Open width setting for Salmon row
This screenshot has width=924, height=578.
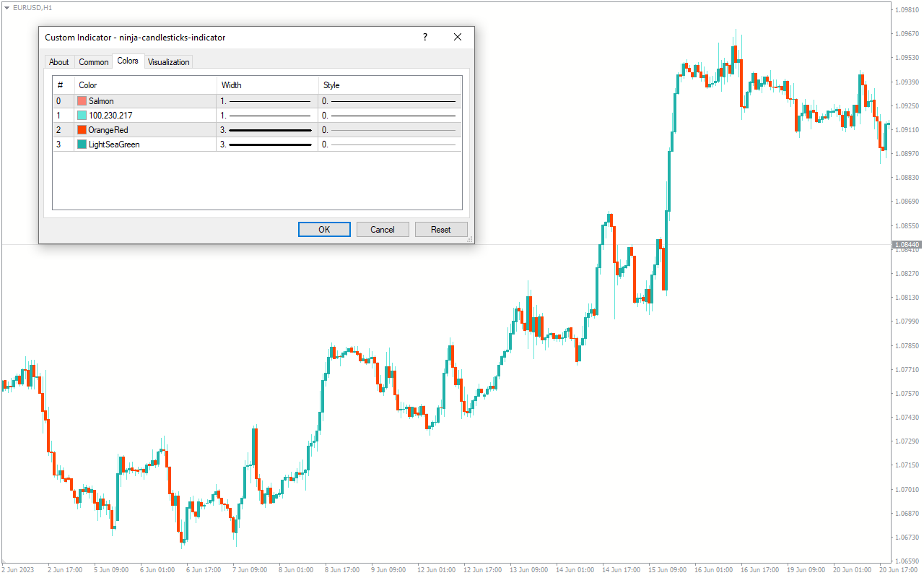(267, 101)
